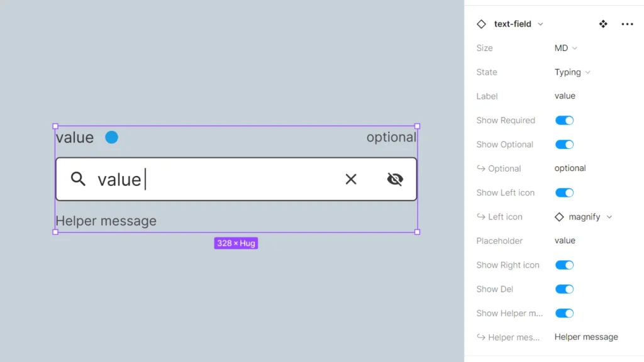Click the 328 × Hug size badge

click(x=236, y=243)
